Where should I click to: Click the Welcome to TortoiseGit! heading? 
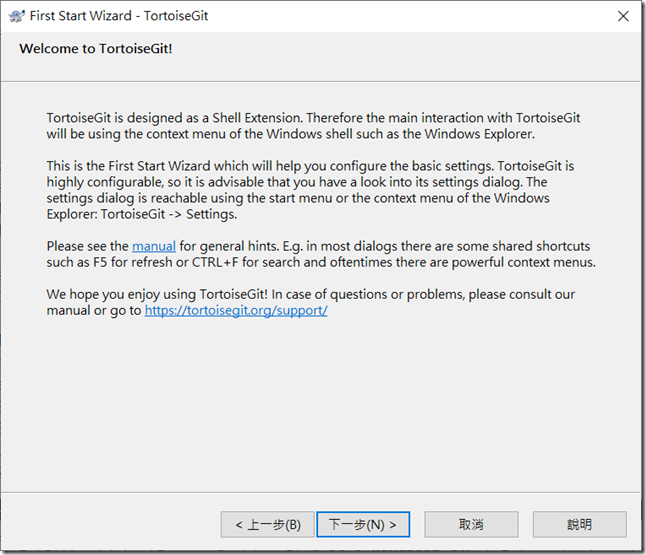[x=96, y=49]
